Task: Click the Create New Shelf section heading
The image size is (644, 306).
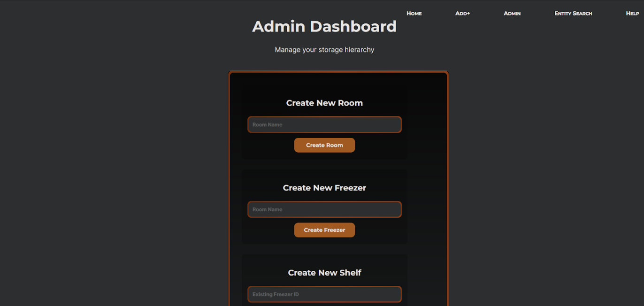Action: (x=324, y=272)
